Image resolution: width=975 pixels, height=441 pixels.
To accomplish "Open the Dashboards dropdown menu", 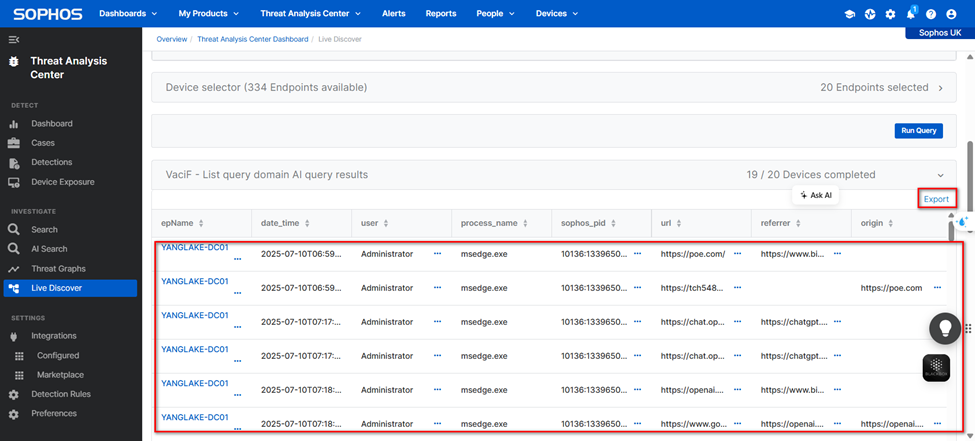I will pyautogui.click(x=128, y=14).
